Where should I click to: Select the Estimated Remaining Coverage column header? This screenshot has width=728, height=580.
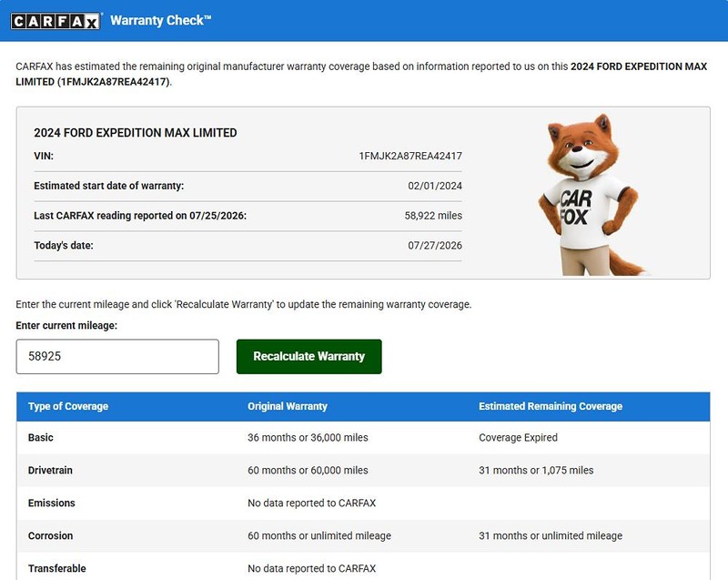coord(551,406)
